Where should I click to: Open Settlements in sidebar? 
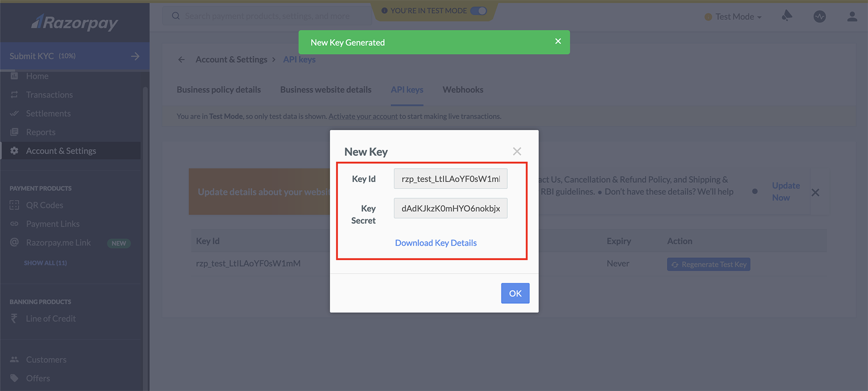tap(48, 113)
